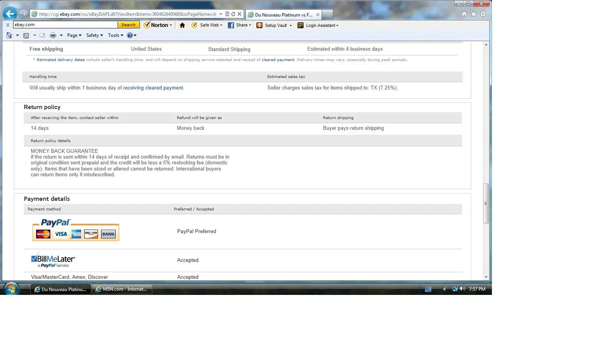Open the blue Help question mark menu

click(131, 35)
